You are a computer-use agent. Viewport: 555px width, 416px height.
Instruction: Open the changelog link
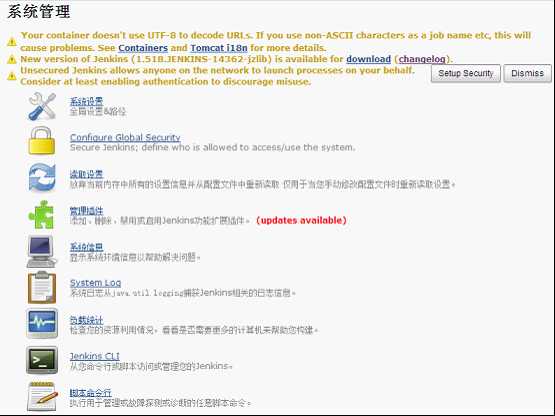pos(422,59)
